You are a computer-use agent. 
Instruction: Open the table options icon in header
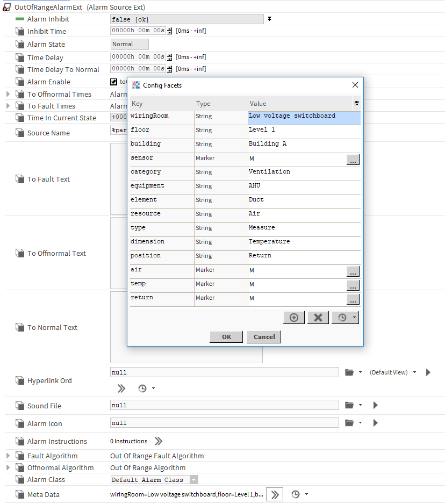click(x=356, y=103)
